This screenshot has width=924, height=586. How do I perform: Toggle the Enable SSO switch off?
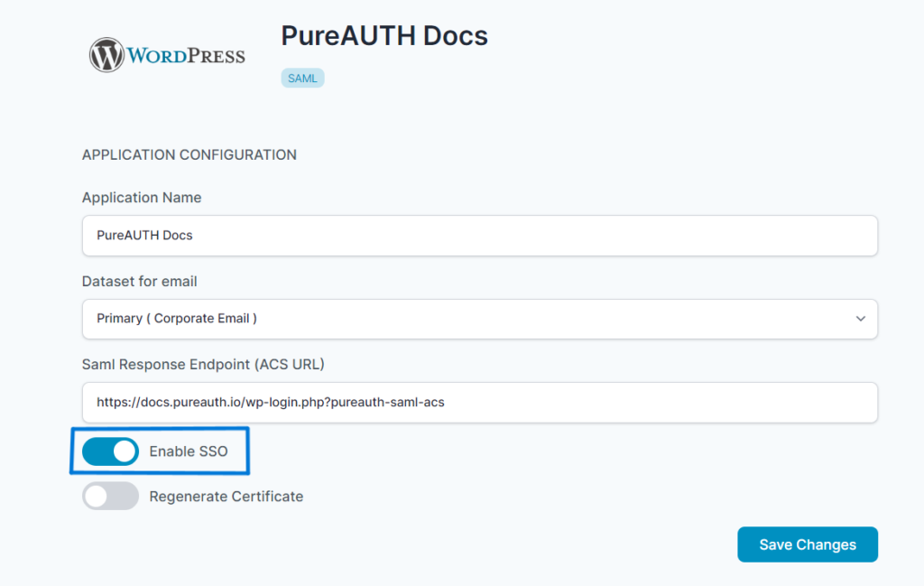pyautogui.click(x=110, y=451)
